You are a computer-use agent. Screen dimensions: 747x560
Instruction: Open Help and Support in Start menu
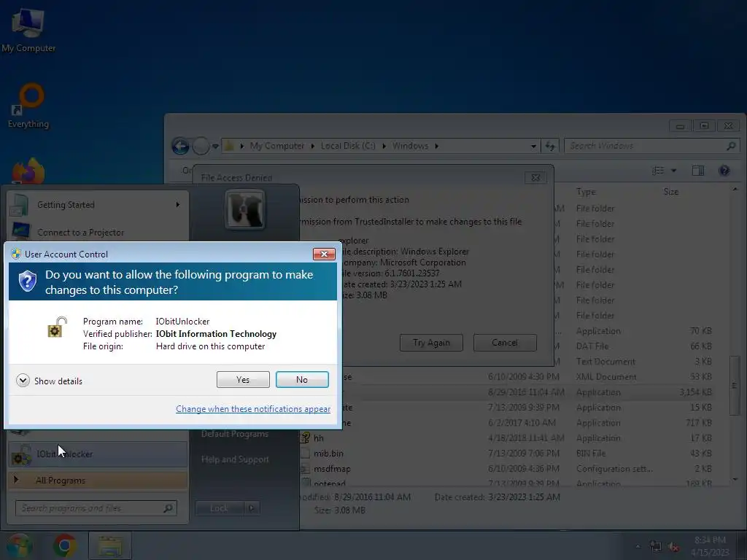coord(235,459)
